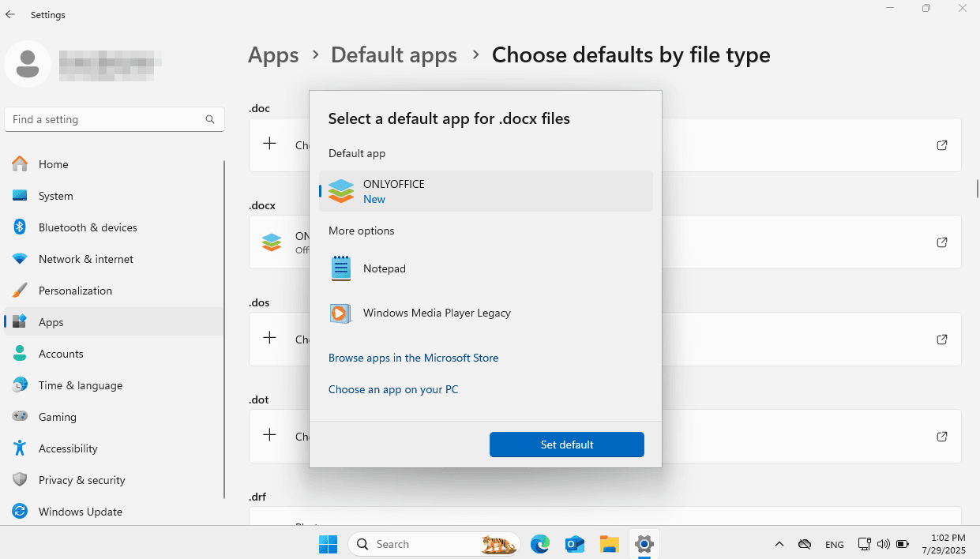Click the volume icon in the system tray

click(884, 544)
